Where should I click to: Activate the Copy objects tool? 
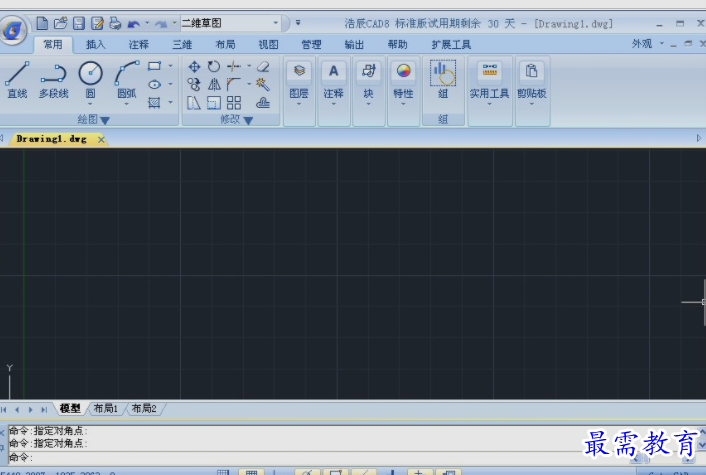(x=194, y=84)
